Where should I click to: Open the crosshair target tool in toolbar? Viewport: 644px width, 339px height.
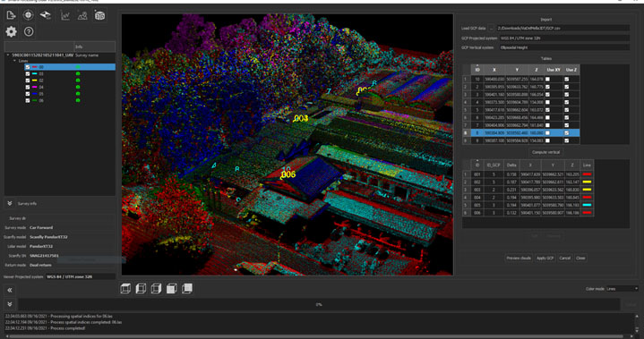click(28, 15)
